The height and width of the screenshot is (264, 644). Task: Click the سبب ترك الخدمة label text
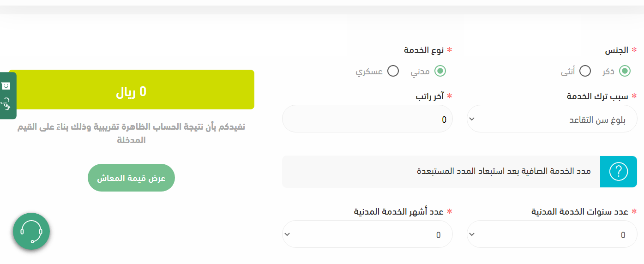[597, 96]
